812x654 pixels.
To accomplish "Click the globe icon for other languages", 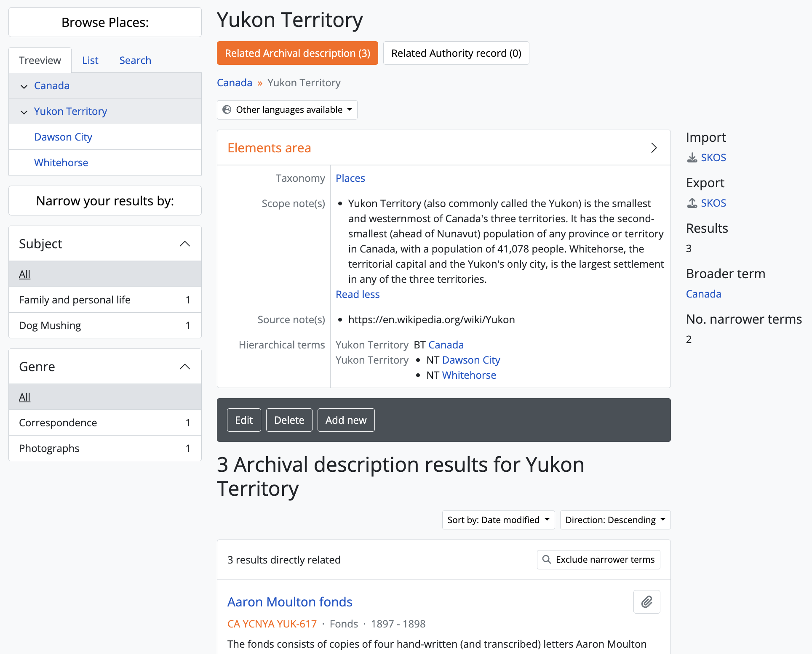I will 227,110.
